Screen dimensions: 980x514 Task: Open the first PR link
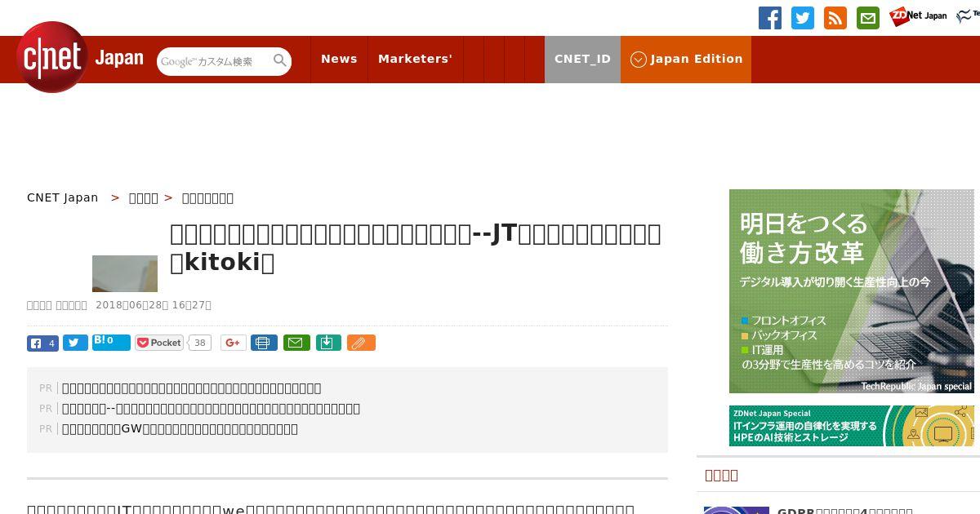coord(192,388)
